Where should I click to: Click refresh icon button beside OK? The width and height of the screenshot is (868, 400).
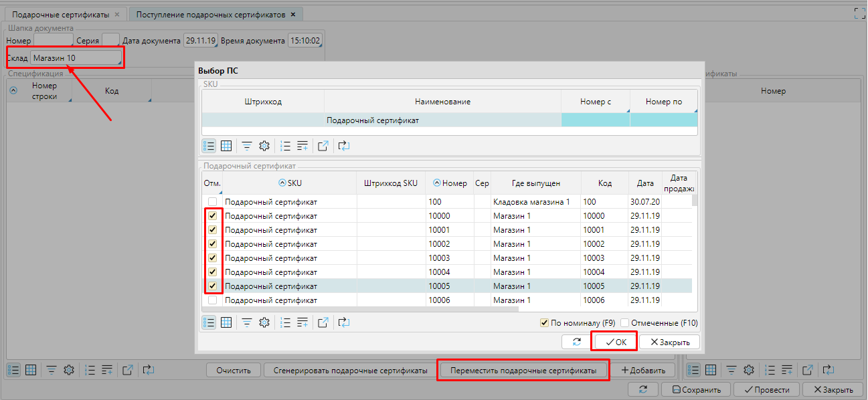(x=576, y=342)
